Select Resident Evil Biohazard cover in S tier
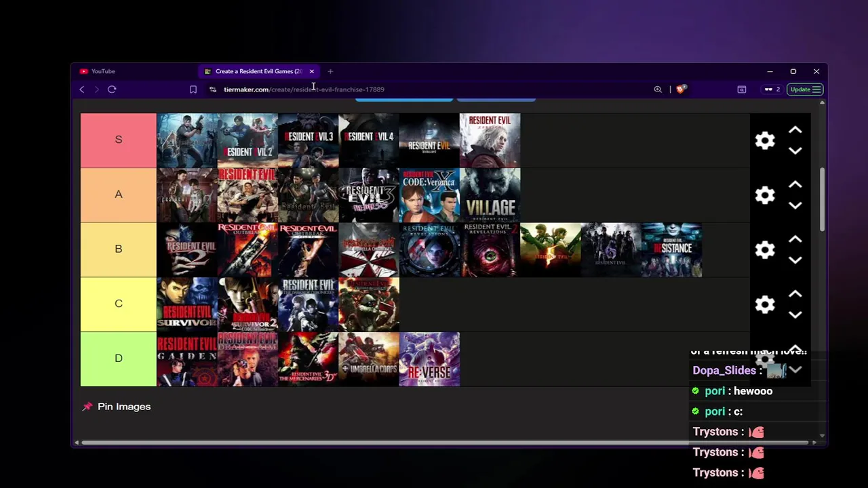The image size is (868, 488). tap(429, 140)
